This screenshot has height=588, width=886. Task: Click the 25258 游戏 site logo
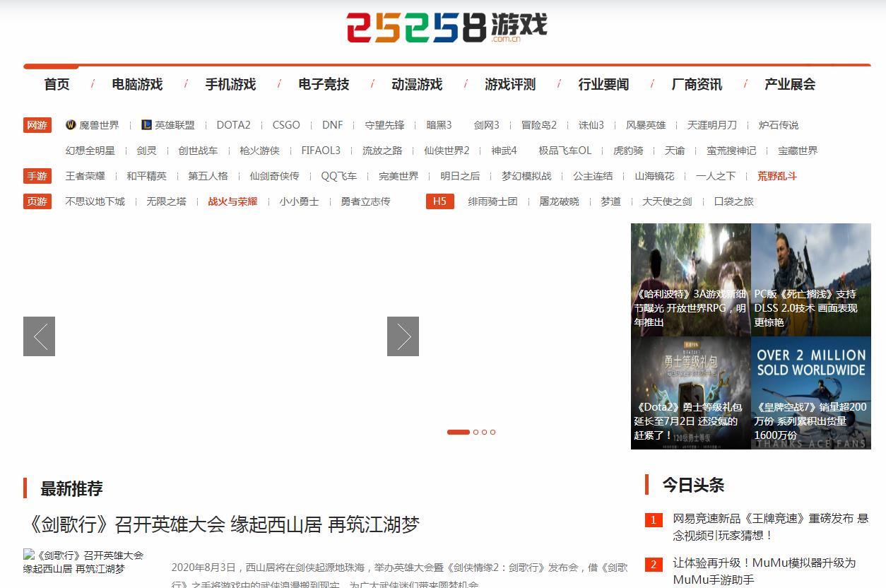point(447,28)
